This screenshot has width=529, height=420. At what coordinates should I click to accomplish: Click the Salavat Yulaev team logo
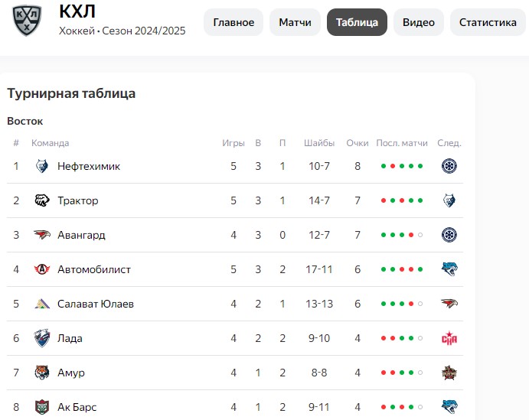pos(42,304)
